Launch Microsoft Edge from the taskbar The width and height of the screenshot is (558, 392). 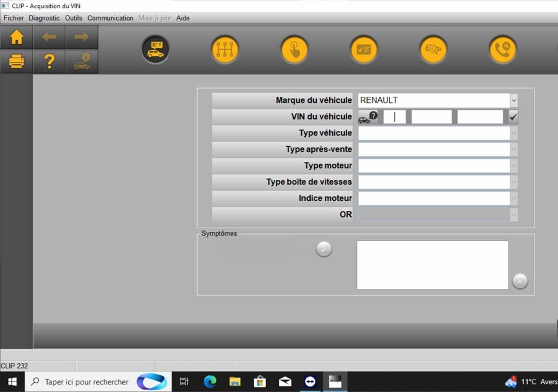tap(210, 381)
